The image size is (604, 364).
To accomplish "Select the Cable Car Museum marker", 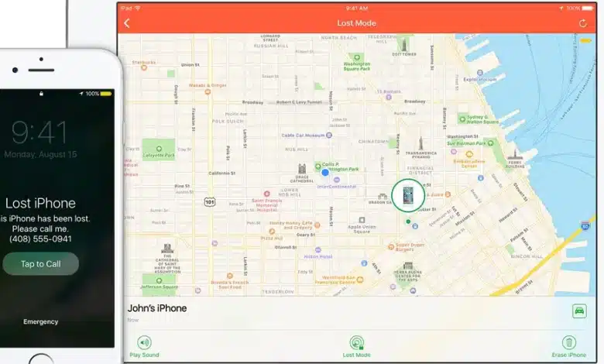I will click(x=329, y=136).
